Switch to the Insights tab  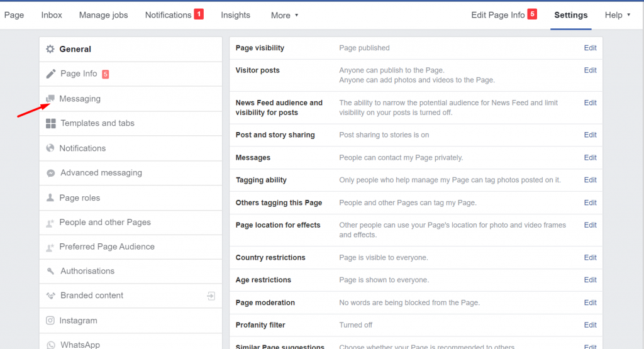pyautogui.click(x=235, y=15)
